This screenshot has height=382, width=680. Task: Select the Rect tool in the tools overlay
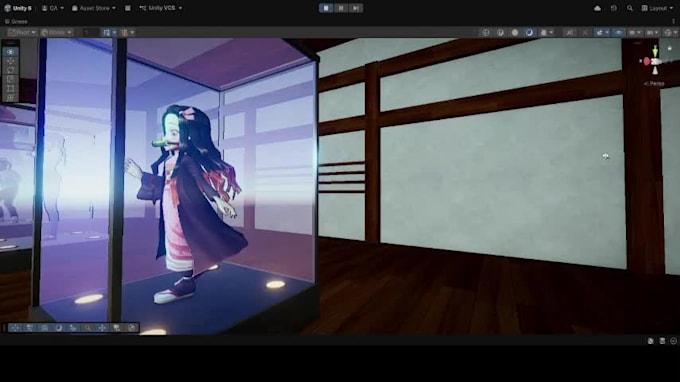click(10, 88)
